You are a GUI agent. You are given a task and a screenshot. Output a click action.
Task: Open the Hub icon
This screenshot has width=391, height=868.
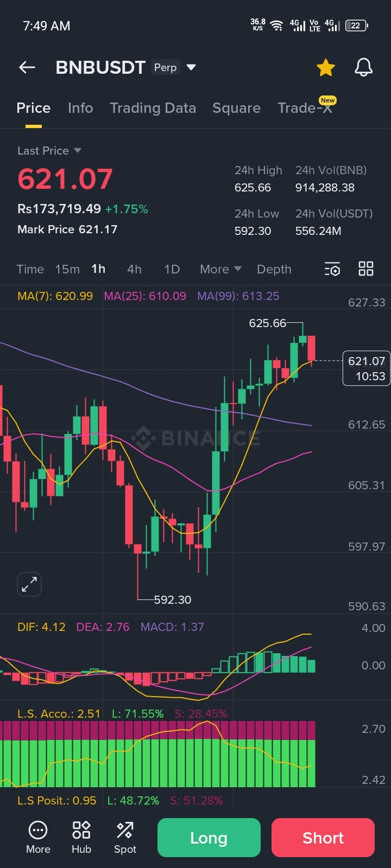click(x=81, y=838)
